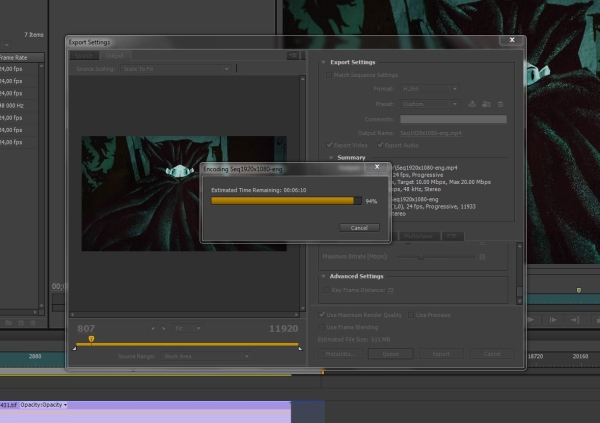
Task: Open Source Scaling Scale To Fit dropdown
Action: [175, 69]
